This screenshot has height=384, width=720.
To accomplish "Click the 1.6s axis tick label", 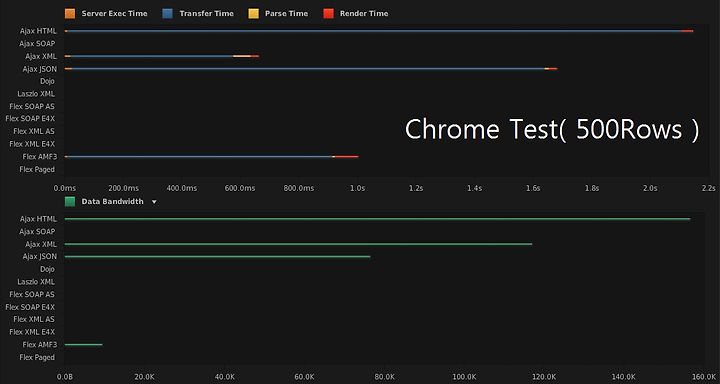I will click(x=533, y=188).
